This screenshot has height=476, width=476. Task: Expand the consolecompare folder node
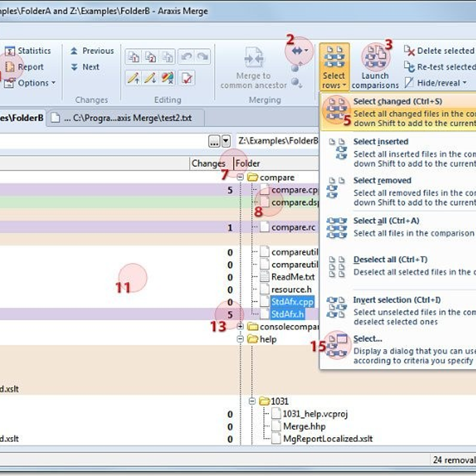[240, 327]
